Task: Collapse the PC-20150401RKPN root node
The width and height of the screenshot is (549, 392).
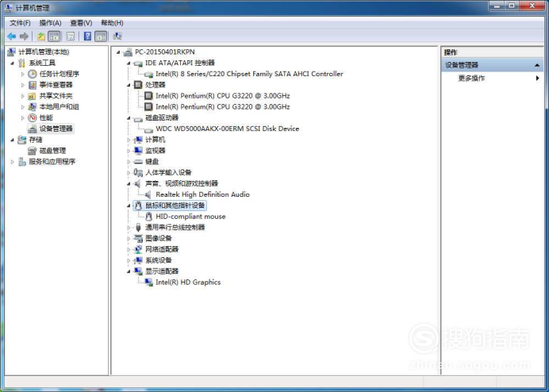Action: pyautogui.click(x=118, y=52)
